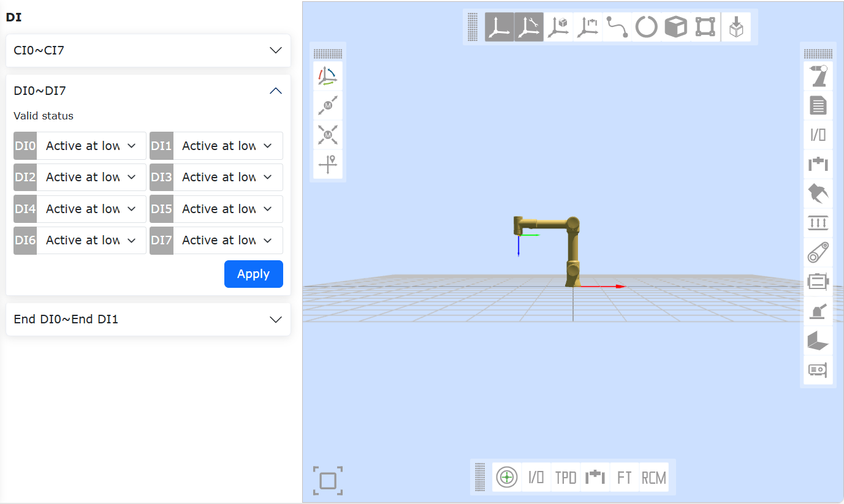
Task: Click the motor icon on right toolbar
Action: [x=818, y=282]
